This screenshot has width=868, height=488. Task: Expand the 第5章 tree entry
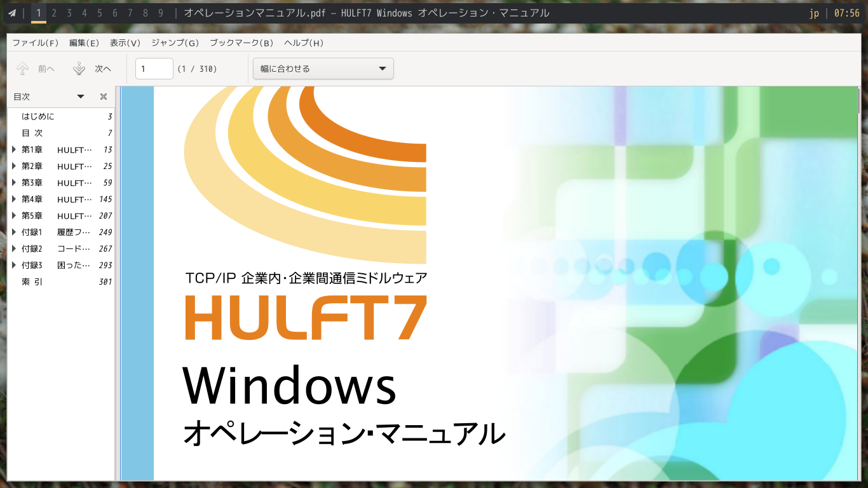point(15,215)
